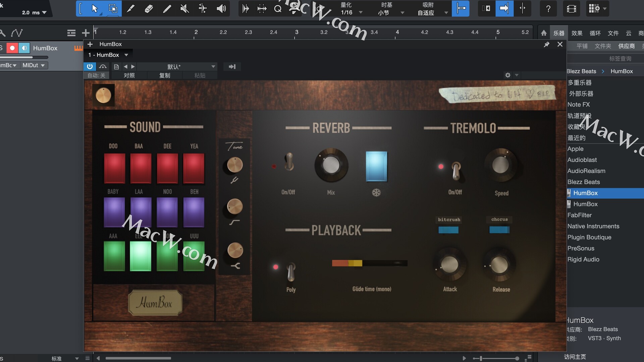Select the Arrow tool in the toolbar
644x362 pixels.
(x=95, y=8)
